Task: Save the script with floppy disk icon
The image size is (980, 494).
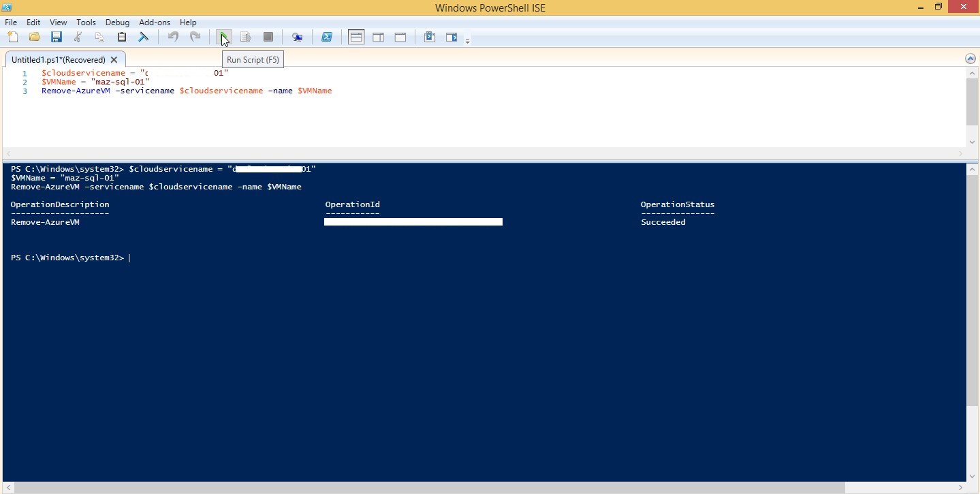Action: coord(56,37)
